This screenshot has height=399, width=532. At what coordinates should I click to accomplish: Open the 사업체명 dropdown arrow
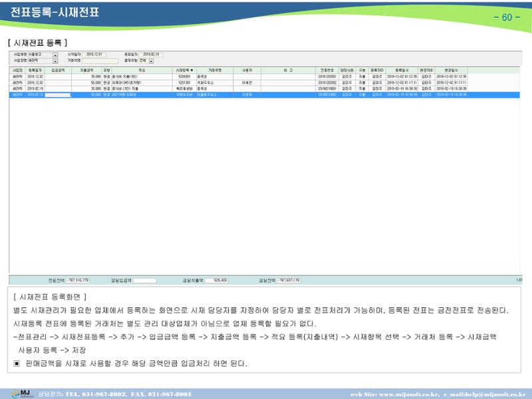55,55
